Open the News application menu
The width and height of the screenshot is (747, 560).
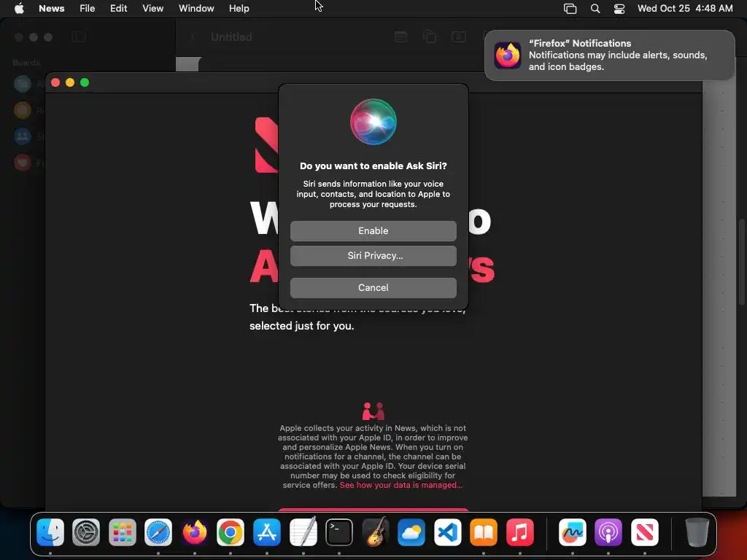[52, 8]
